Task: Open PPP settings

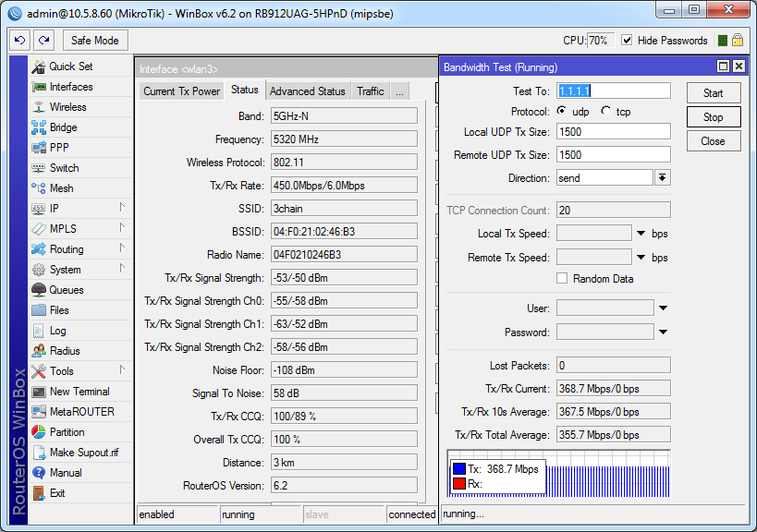Action: pyautogui.click(x=79, y=148)
